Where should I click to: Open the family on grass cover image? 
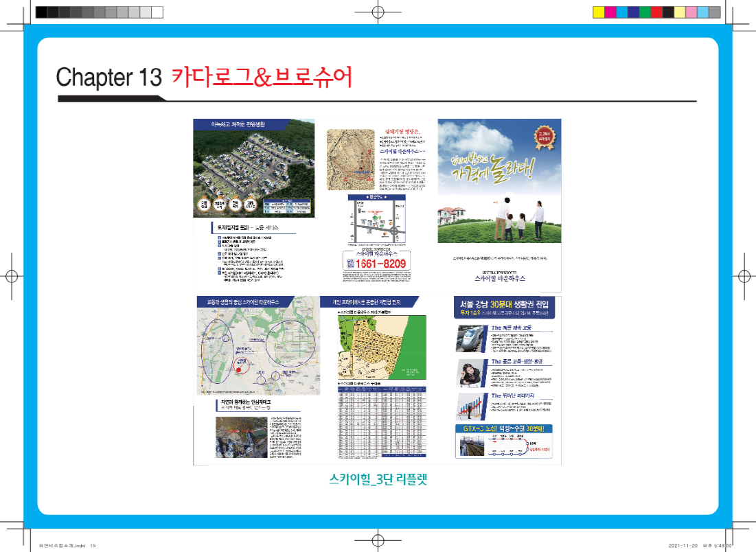pos(499,180)
